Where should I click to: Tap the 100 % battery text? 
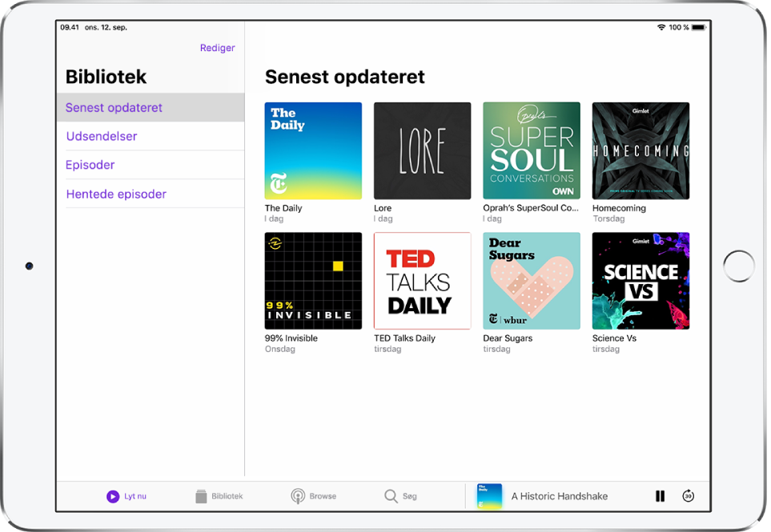pyautogui.click(x=679, y=27)
